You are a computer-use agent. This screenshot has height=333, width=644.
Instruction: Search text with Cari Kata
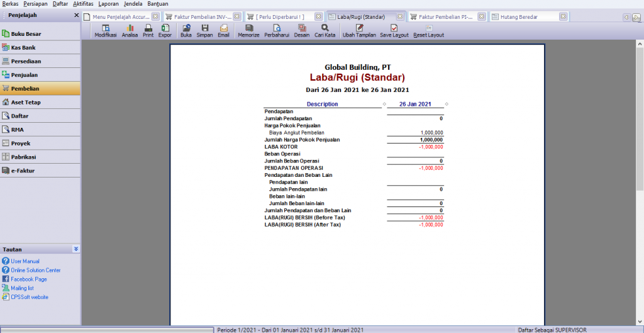[x=325, y=31]
